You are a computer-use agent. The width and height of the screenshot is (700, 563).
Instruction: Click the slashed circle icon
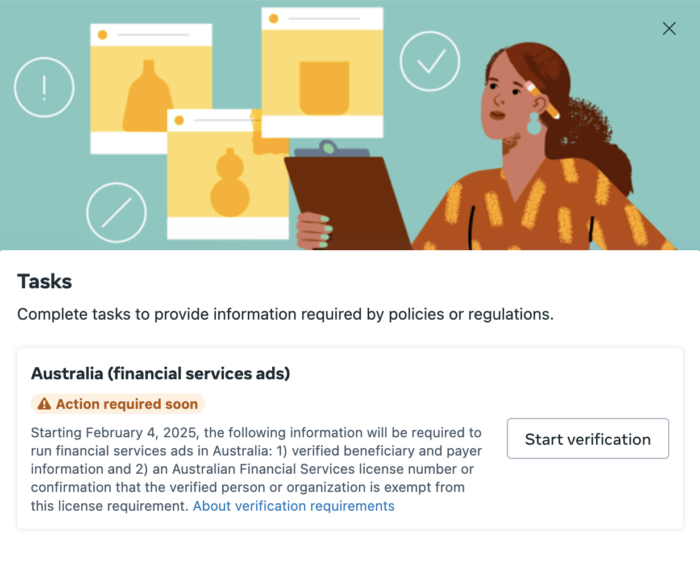pos(116,213)
